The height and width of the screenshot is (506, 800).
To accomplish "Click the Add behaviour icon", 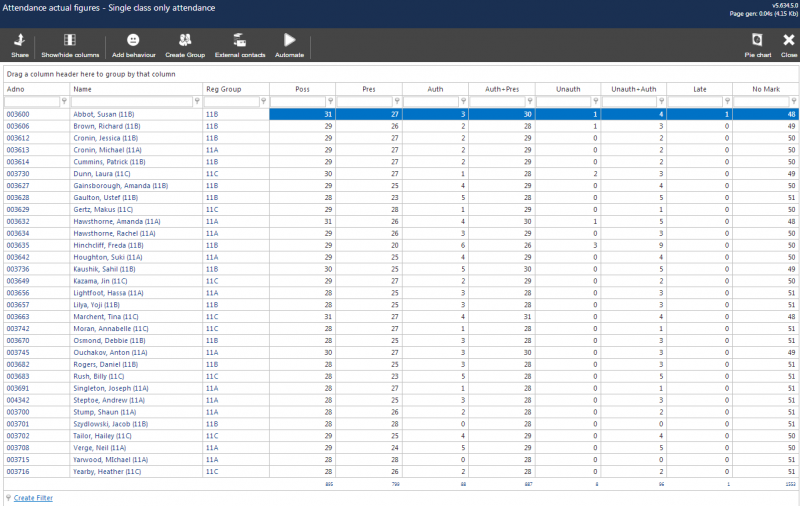I will (133, 40).
